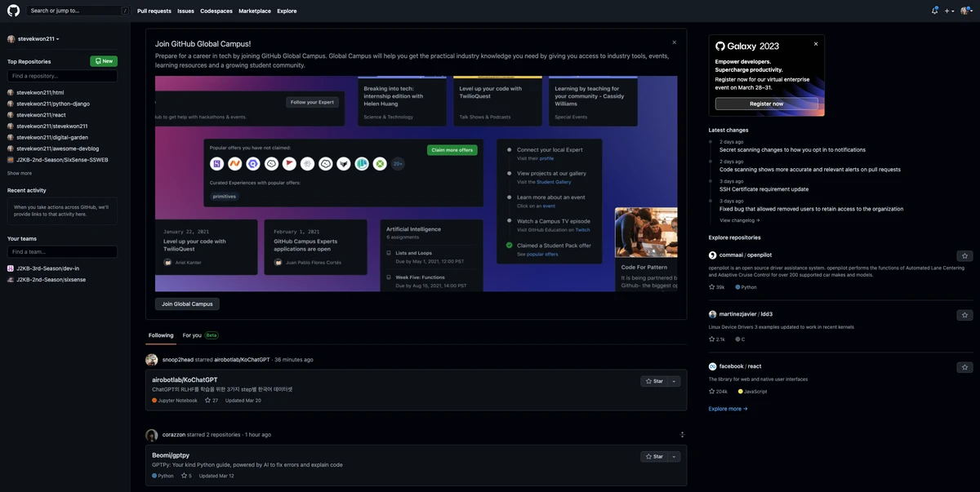Image resolution: width=980 pixels, height=492 pixels.
Task: Open the GitHub logo home link
Action: coord(14,11)
